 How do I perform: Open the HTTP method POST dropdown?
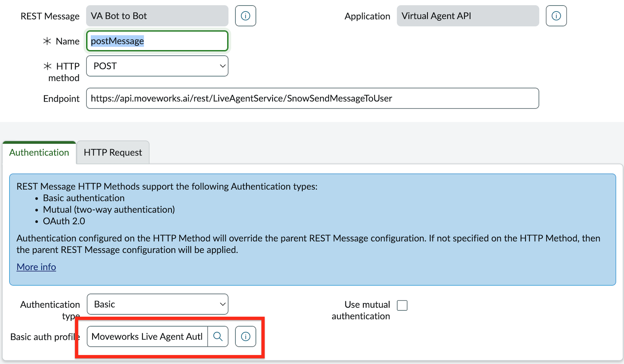tap(157, 66)
